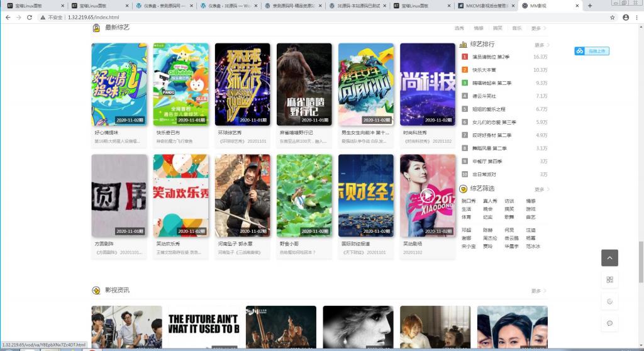Image resolution: width=644 pixels, height=351 pixels.
Task: Click the address bar URL field
Action: coord(314,17)
